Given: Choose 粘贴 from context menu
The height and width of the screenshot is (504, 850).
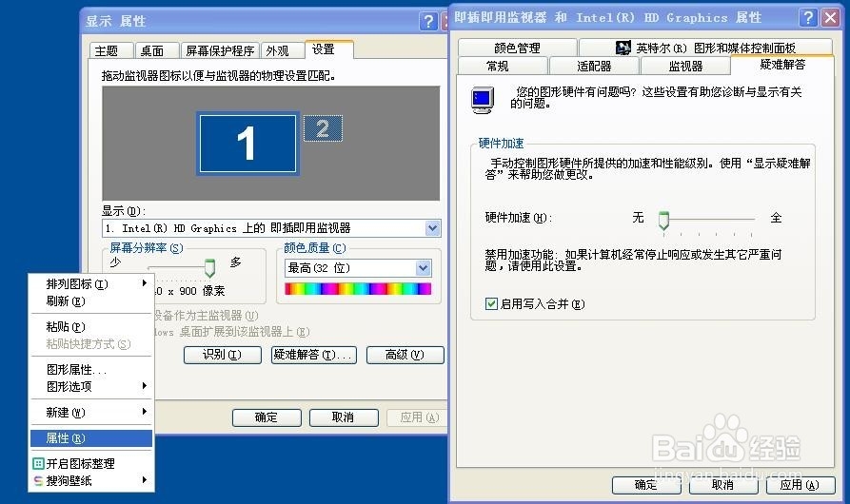Looking at the screenshot, I should coord(91,326).
